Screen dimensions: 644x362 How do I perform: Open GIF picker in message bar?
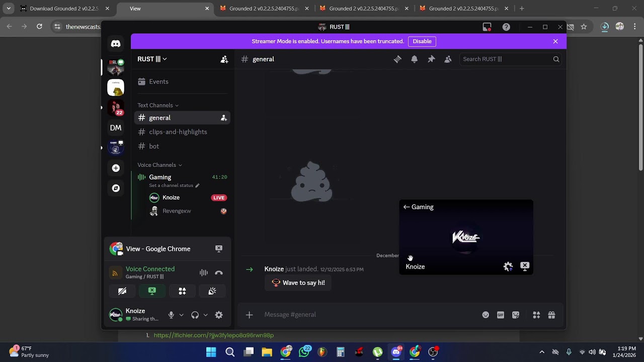[x=501, y=315]
